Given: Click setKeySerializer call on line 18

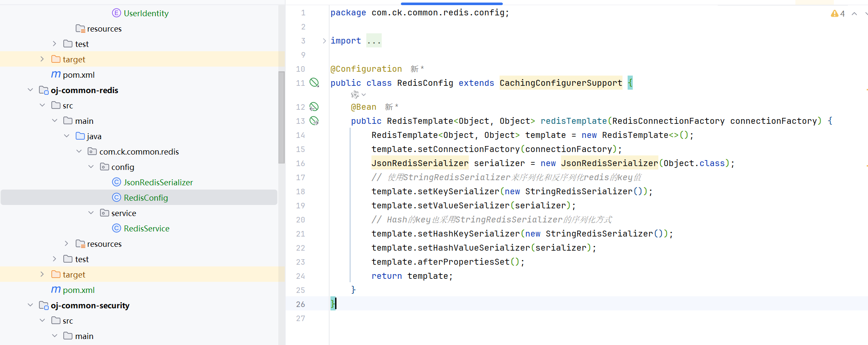Looking at the screenshot, I should pos(458,191).
